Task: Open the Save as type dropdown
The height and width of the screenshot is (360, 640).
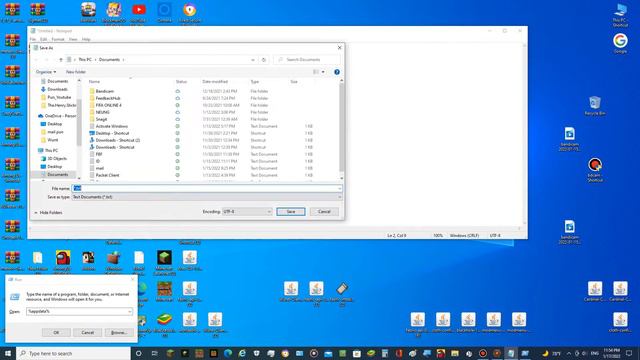Action: click(207, 197)
